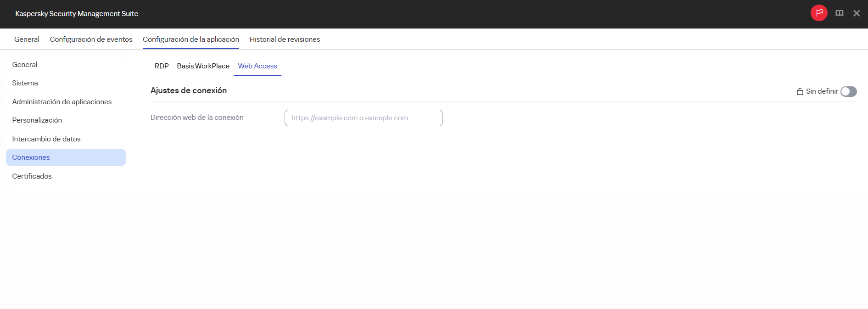
Task: Select Intercambio de datos in sidebar
Action: pos(66,139)
